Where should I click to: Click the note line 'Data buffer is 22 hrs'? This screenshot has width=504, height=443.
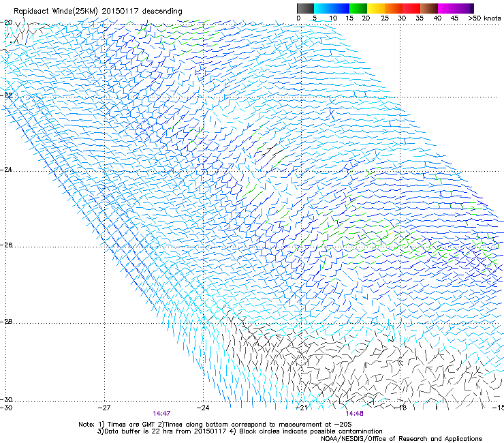click(138, 431)
